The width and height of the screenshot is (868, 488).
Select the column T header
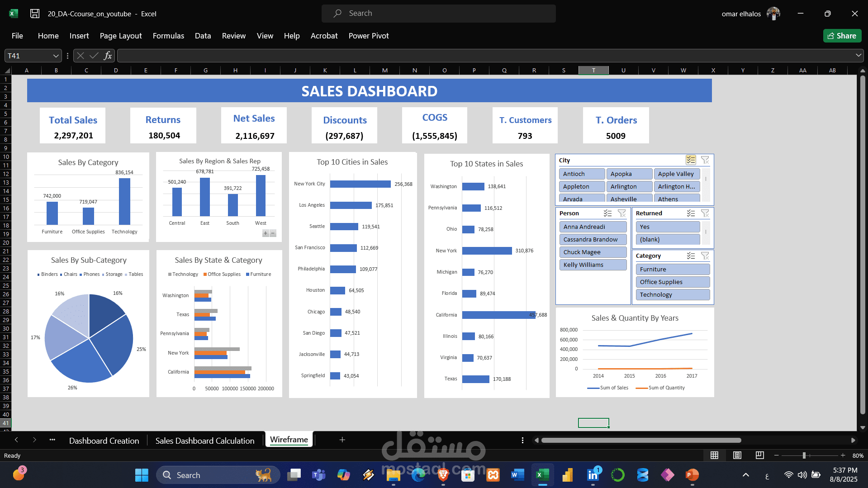click(x=593, y=70)
